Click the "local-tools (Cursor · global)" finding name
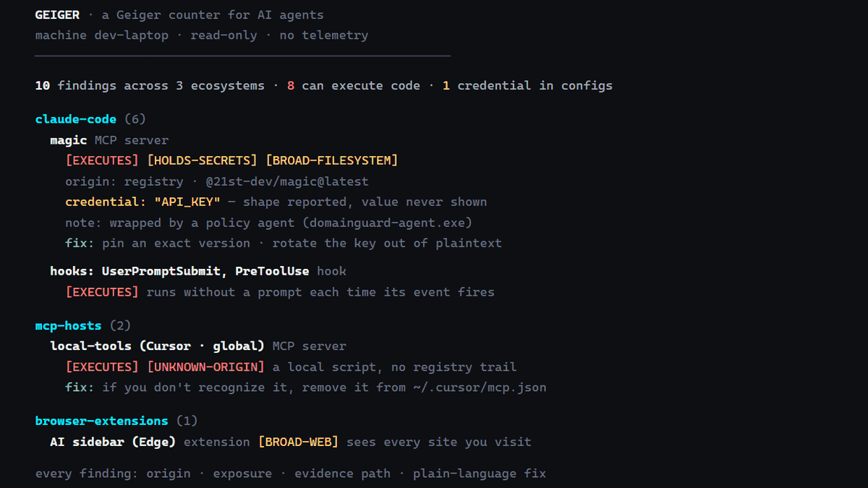This screenshot has height=488, width=868. 157,346
